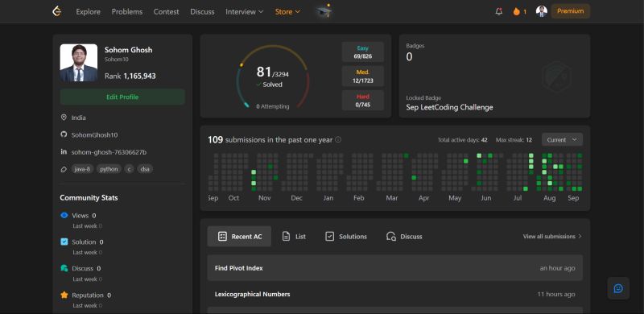Click the Rank 1,165,943 text
This screenshot has height=314, width=644.
click(x=130, y=76)
